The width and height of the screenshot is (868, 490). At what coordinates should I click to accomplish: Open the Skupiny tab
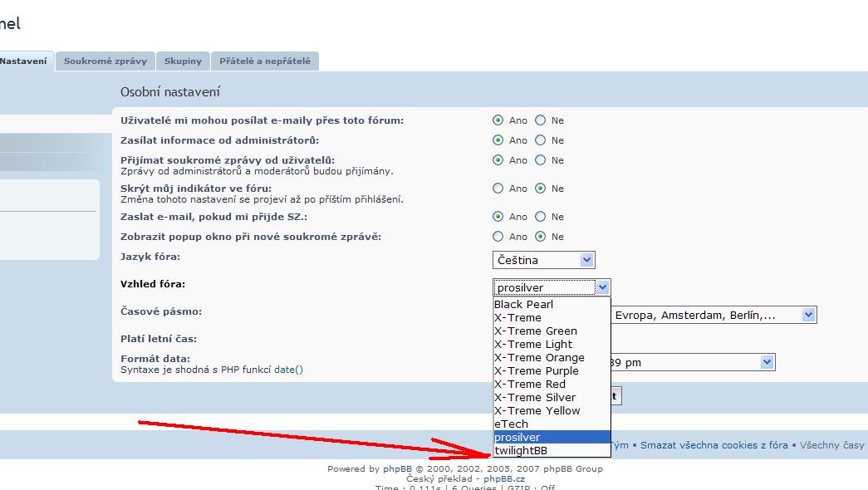[x=183, y=61]
